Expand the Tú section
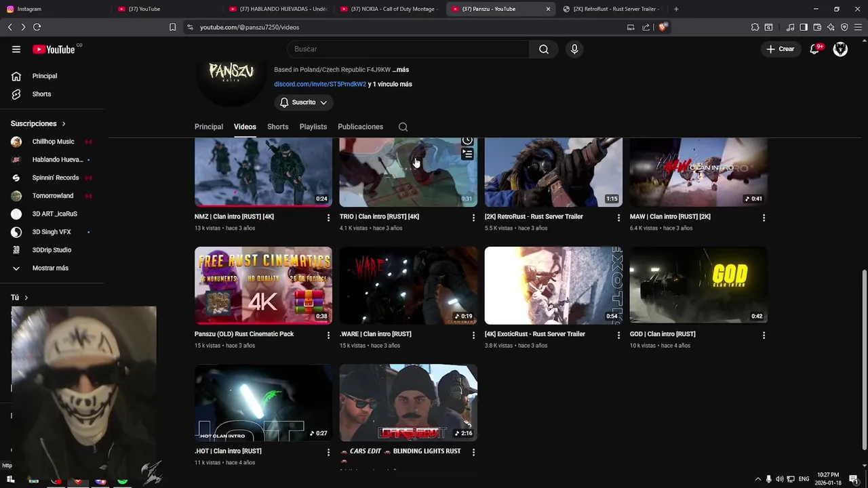Image resolution: width=868 pixels, height=488 pixels. (x=20, y=298)
